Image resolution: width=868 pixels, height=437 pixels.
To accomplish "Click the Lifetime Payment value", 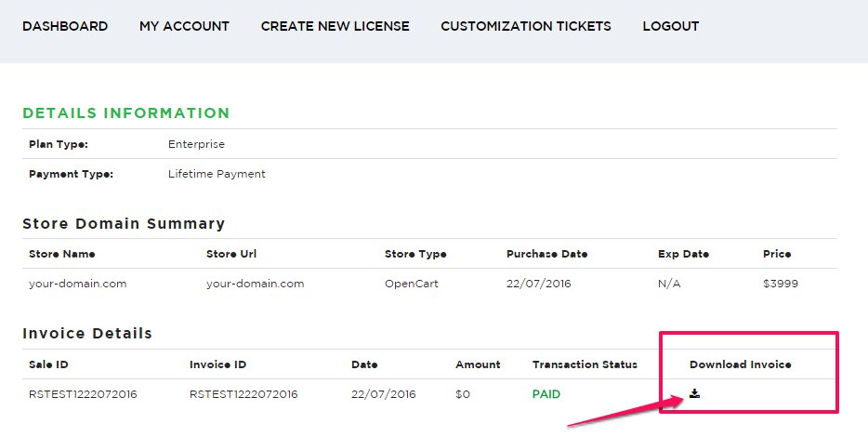I will click(x=217, y=174).
